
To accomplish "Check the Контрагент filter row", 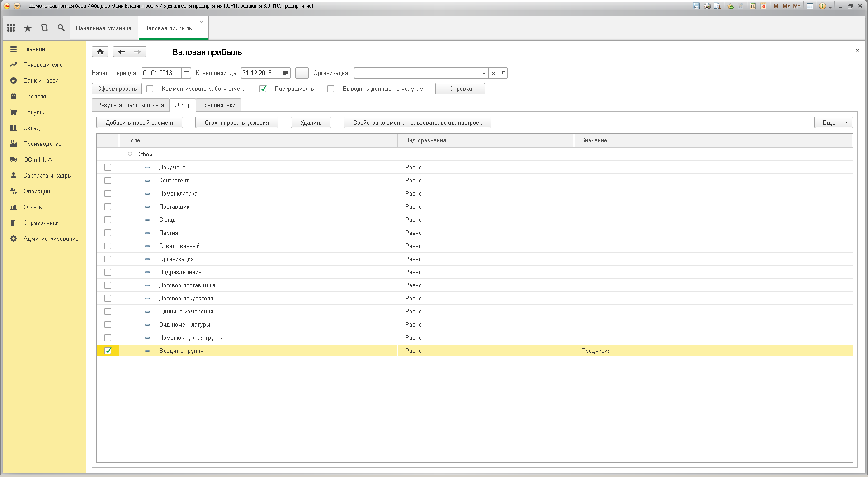I will pos(108,181).
